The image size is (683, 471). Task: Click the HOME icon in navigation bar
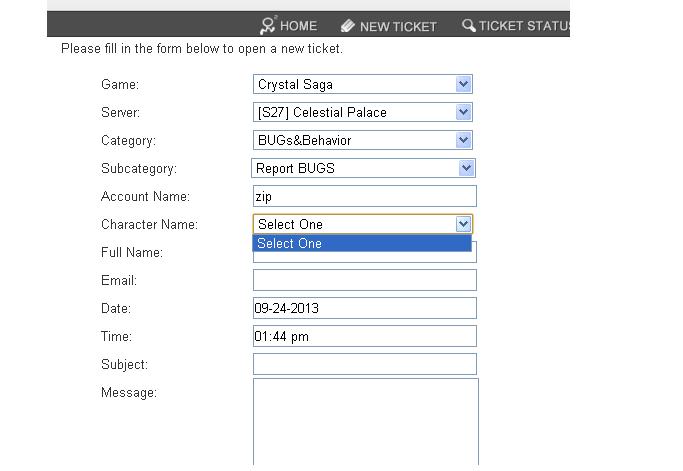click(x=267, y=25)
